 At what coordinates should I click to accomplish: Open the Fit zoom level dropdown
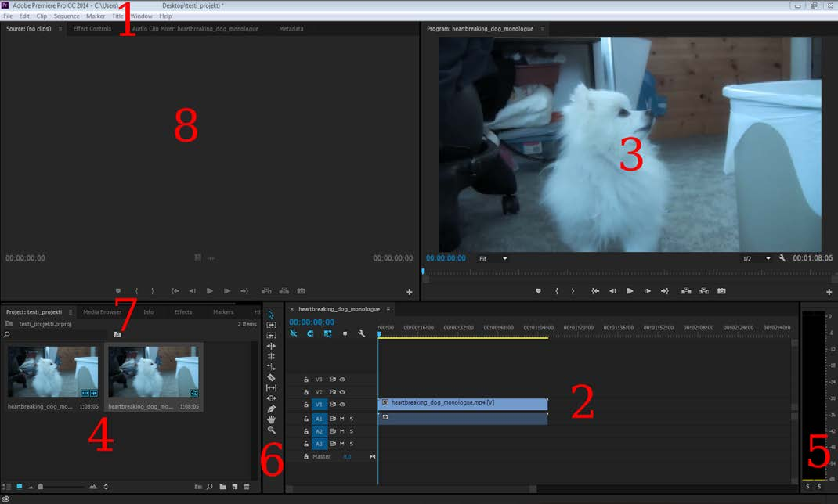tap(493, 258)
